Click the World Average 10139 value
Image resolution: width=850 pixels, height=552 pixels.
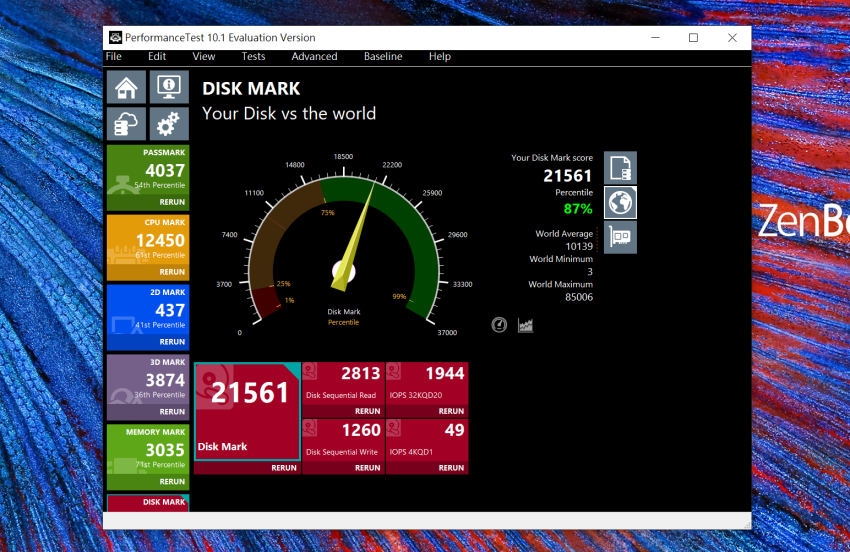coord(579,246)
